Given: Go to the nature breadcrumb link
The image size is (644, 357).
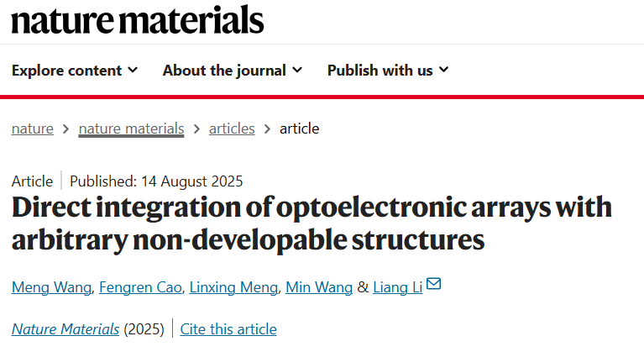Looking at the screenshot, I should click(x=33, y=129).
